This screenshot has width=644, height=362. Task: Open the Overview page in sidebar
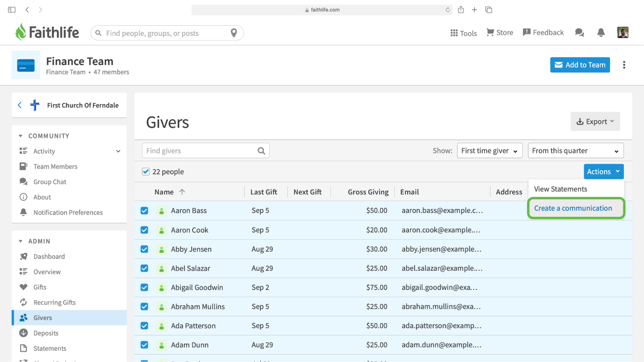point(47,272)
